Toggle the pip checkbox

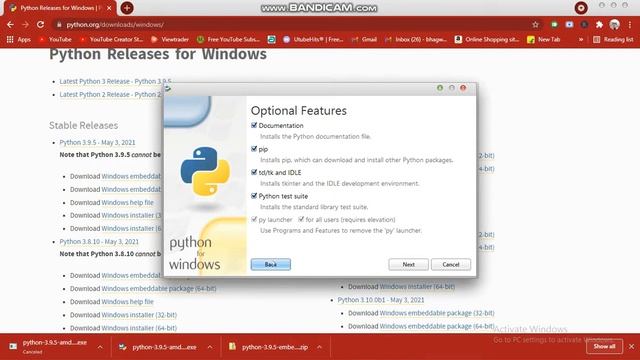click(254, 149)
